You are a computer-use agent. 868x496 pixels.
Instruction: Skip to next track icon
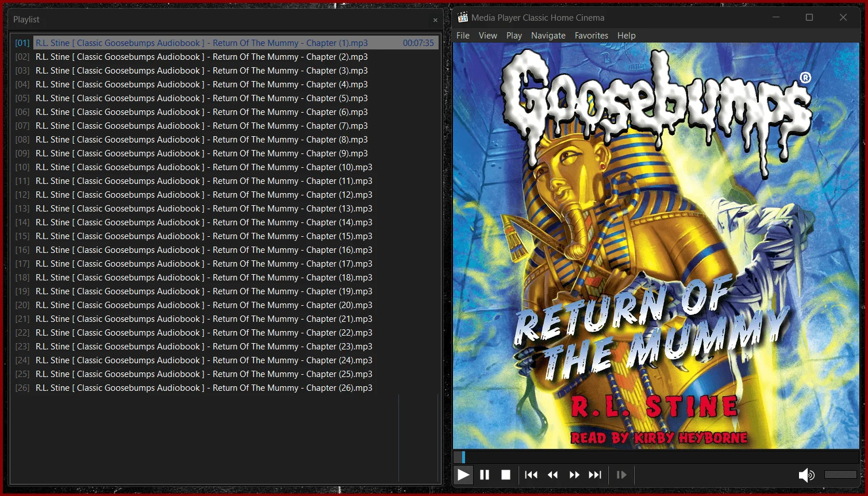click(x=596, y=475)
